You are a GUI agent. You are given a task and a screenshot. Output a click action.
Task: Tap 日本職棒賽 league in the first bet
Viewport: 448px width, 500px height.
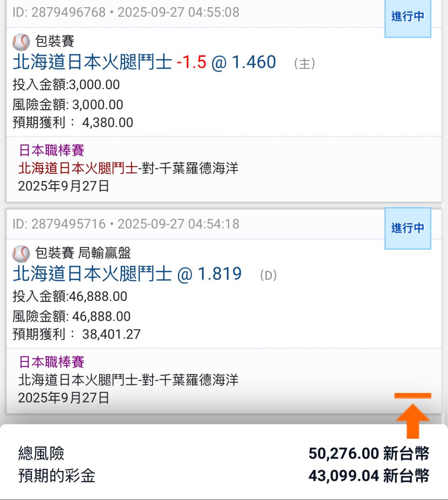point(52,150)
